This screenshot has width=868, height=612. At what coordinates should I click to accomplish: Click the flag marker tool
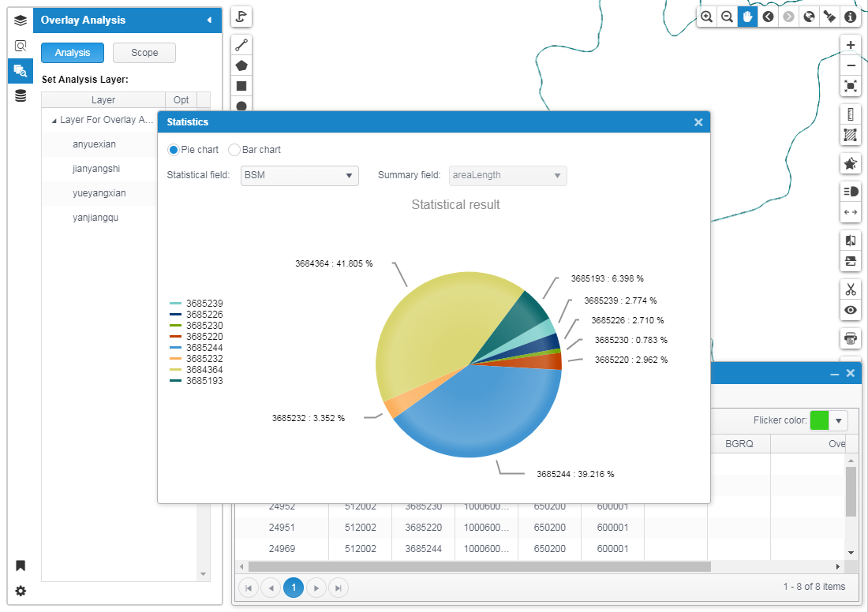click(241, 17)
